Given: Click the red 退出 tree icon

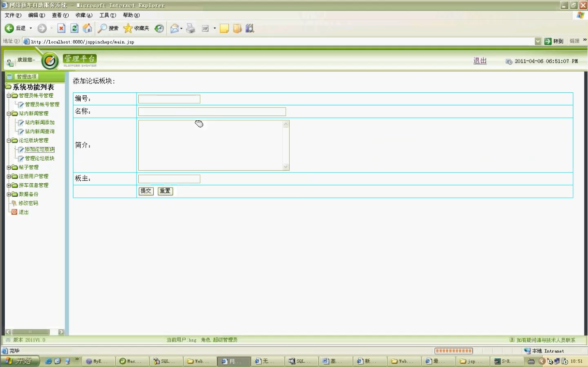Looking at the screenshot, I should coord(14,212).
